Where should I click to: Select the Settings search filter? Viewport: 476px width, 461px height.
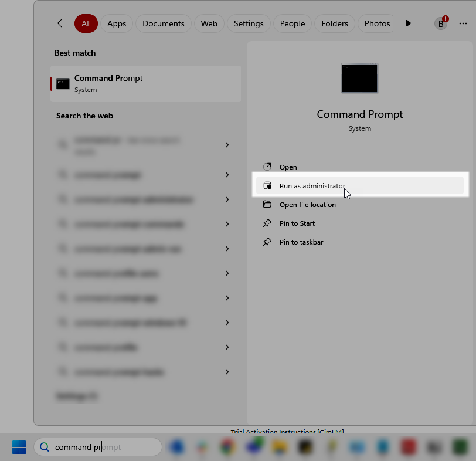click(248, 23)
